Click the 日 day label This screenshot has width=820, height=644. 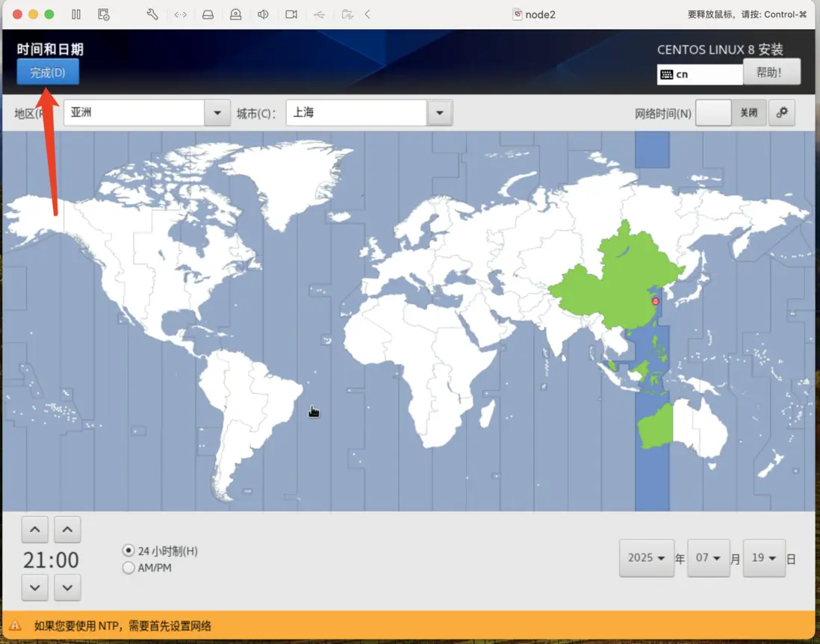(791, 560)
